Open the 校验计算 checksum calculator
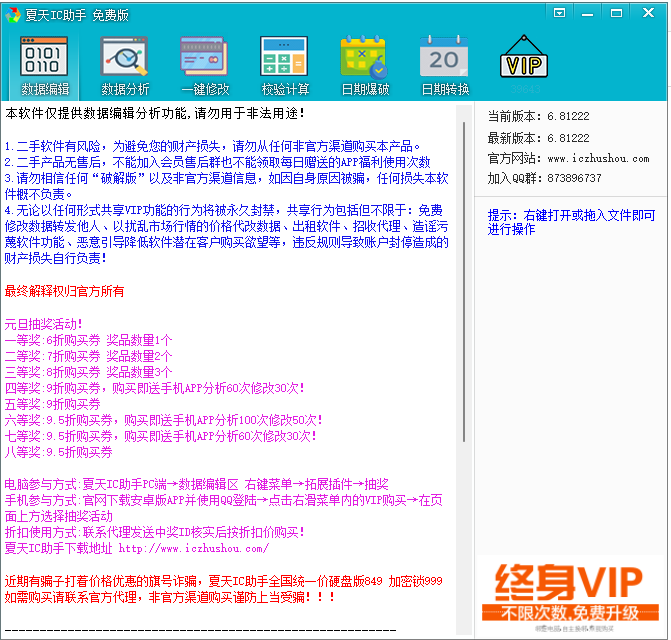This screenshot has width=671, height=640. pos(285,66)
